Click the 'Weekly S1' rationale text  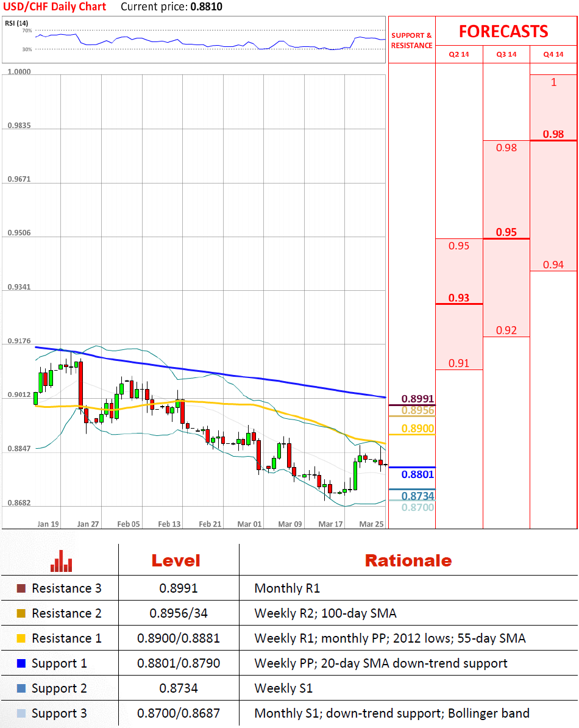(x=283, y=688)
